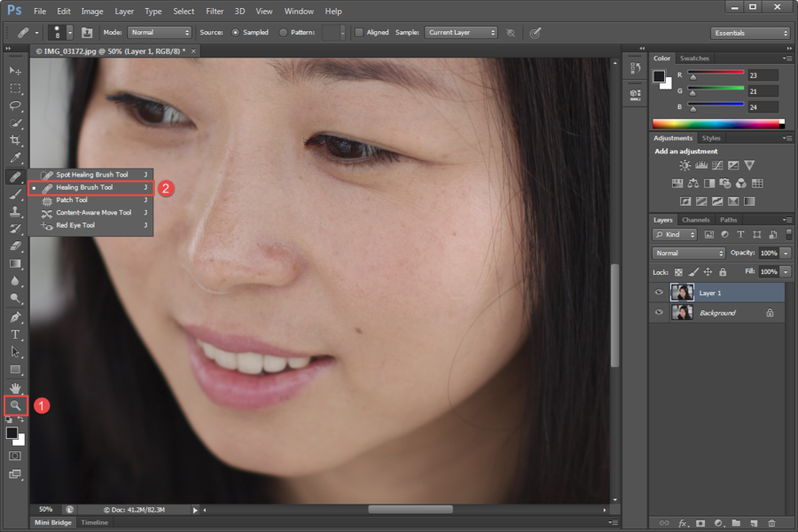The height and width of the screenshot is (532, 798).
Task: Open the healing Mode dropdown
Action: tap(160, 33)
